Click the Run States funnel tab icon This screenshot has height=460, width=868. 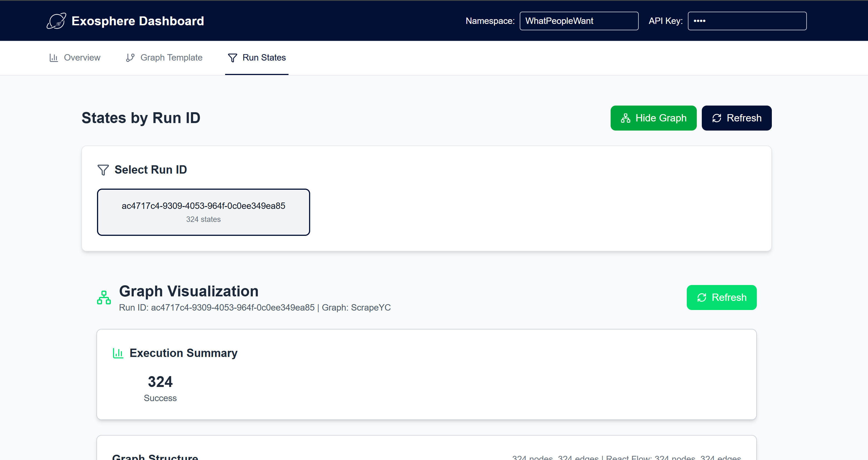(233, 57)
